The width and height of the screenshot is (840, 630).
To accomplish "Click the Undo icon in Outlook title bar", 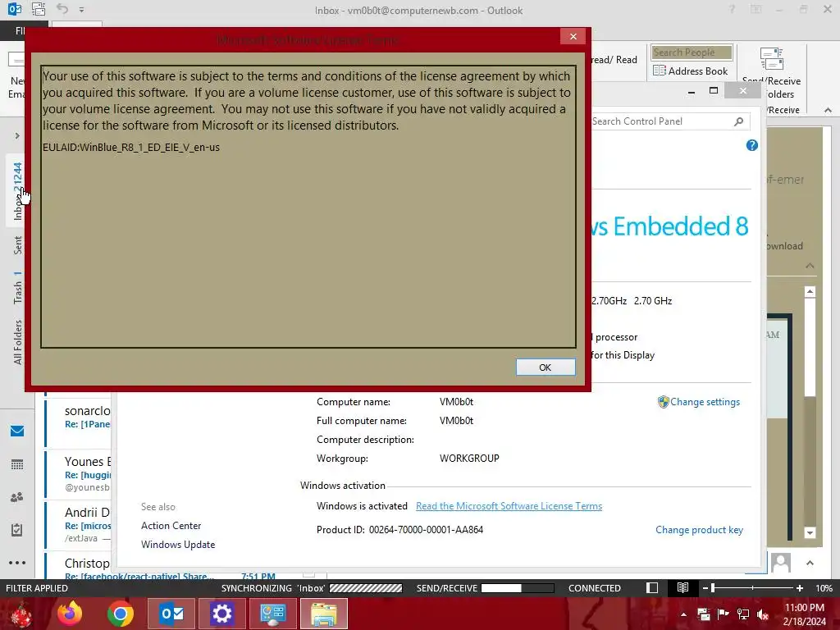I will pyautogui.click(x=62, y=9).
